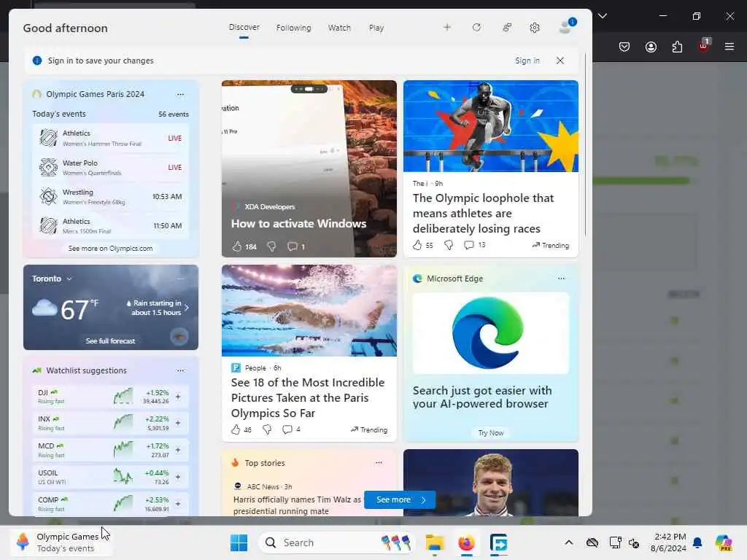Dislike the How to activate Windows article

click(271, 246)
